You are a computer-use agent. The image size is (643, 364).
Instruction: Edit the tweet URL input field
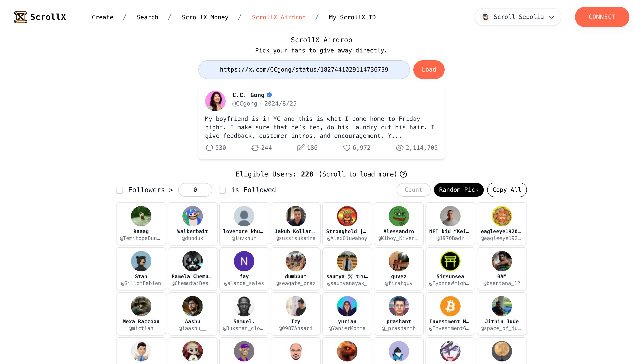pos(304,69)
